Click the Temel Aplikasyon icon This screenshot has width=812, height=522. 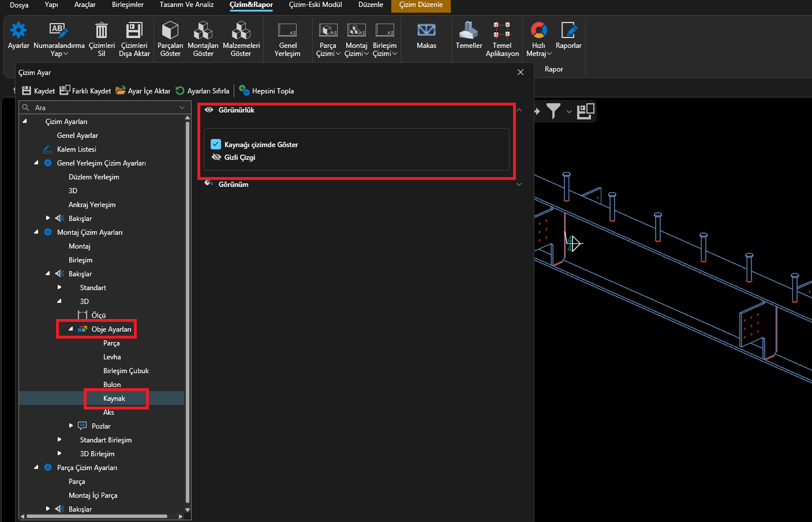502,32
